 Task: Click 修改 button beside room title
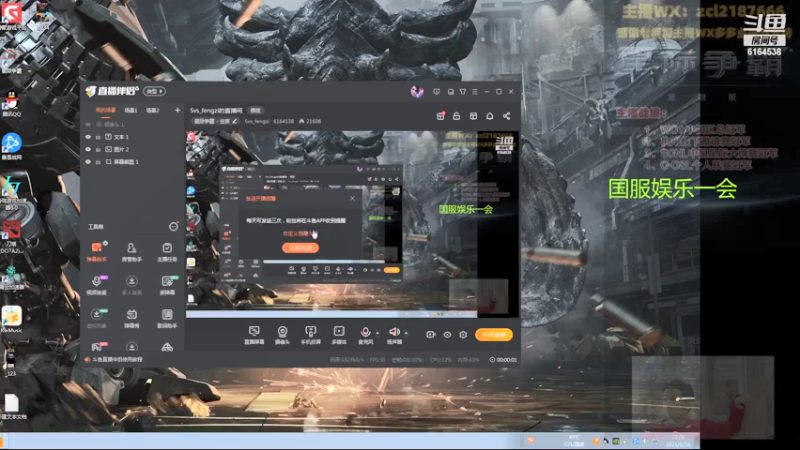pyautogui.click(x=255, y=110)
